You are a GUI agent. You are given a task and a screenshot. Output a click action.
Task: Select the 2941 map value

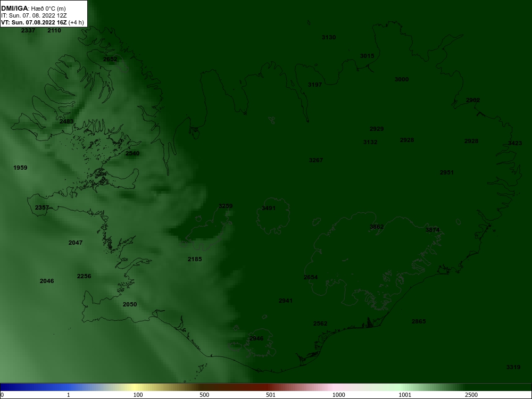coord(286,301)
